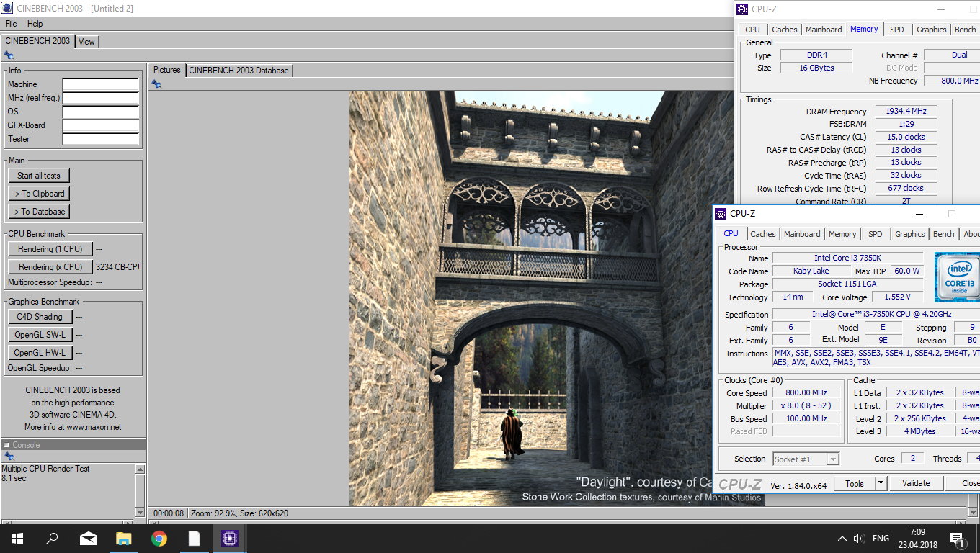Click into the Machine input field
Image resolution: width=980 pixels, height=553 pixels.
[101, 85]
